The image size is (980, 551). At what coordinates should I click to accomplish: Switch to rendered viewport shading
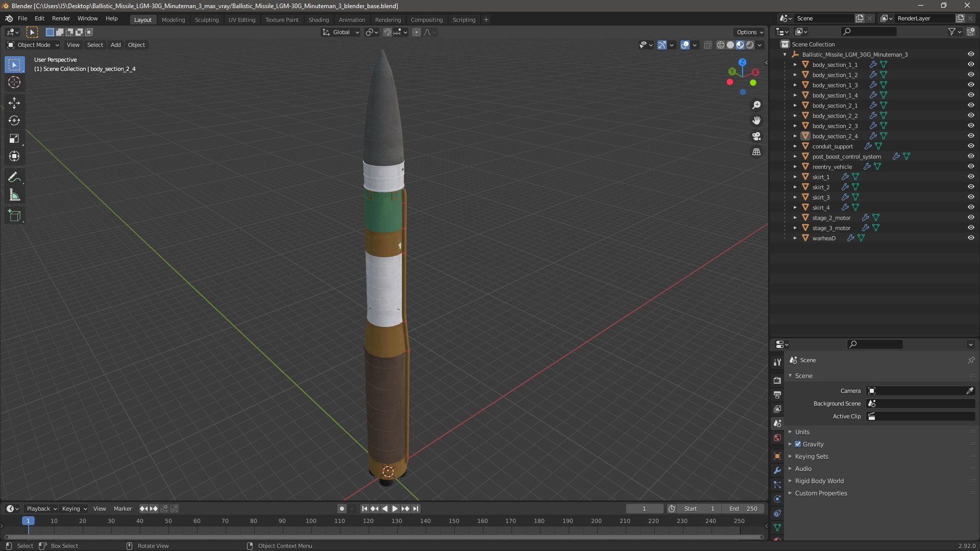click(750, 45)
